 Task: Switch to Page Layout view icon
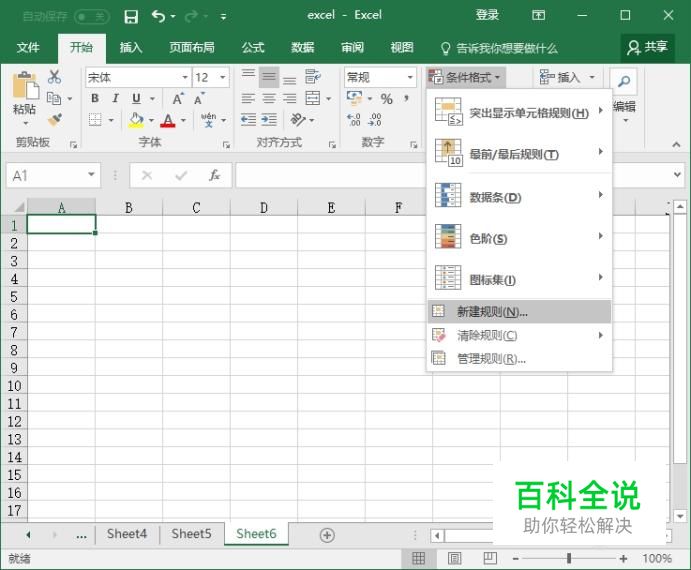pos(454,559)
